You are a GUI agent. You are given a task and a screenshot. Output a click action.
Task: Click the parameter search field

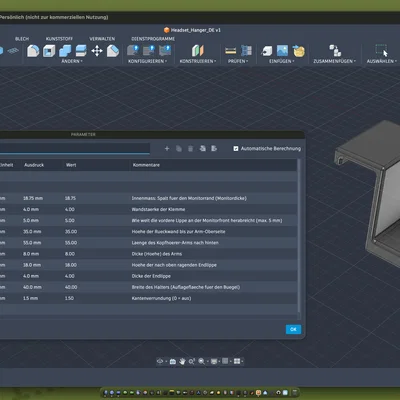pyautogui.click(x=75, y=148)
